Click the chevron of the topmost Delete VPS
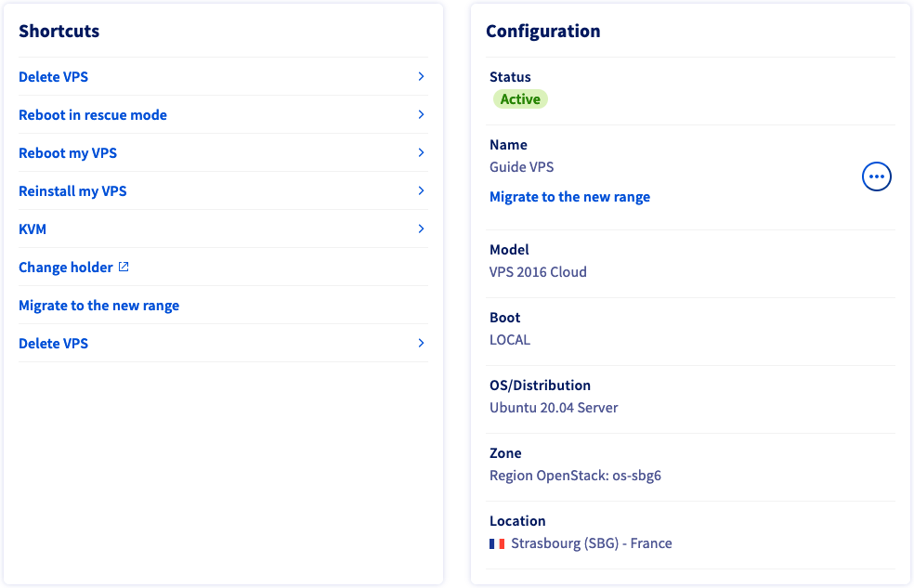This screenshot has height=588, width=914. [421, 76]
